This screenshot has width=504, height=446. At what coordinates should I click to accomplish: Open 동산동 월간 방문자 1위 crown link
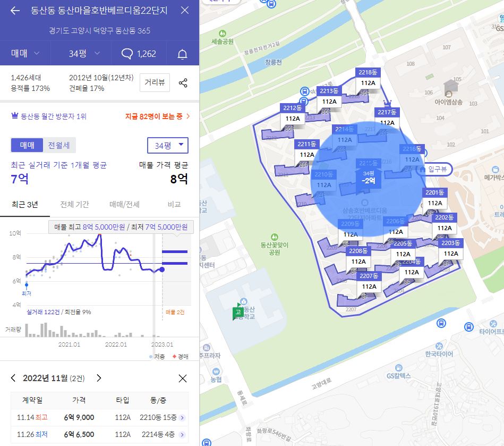point(48,116)
